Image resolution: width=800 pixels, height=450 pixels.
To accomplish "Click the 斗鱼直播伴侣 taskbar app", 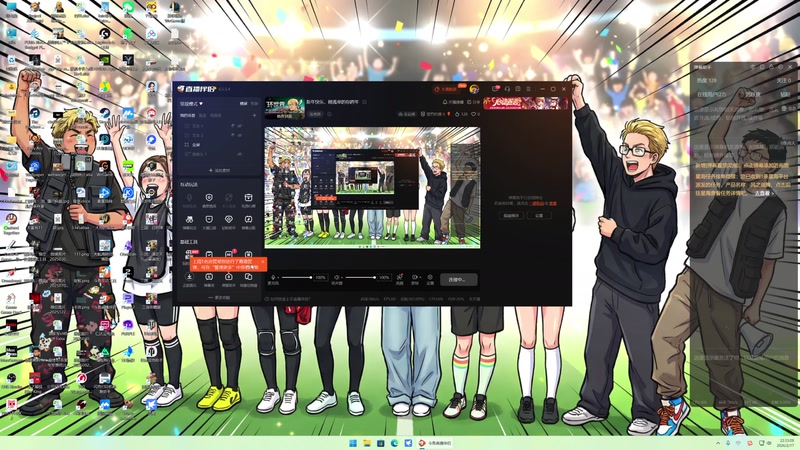I will point(435,443).
